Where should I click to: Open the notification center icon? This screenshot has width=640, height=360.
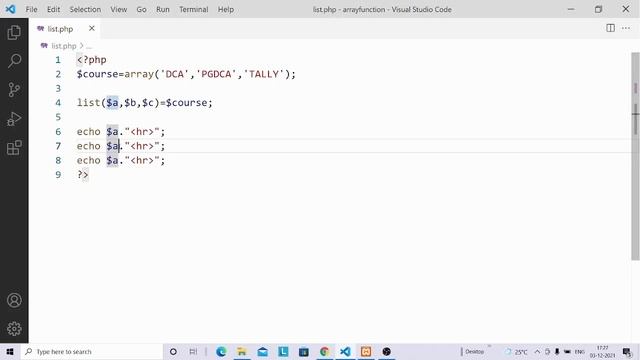click(x=627, y=351)
